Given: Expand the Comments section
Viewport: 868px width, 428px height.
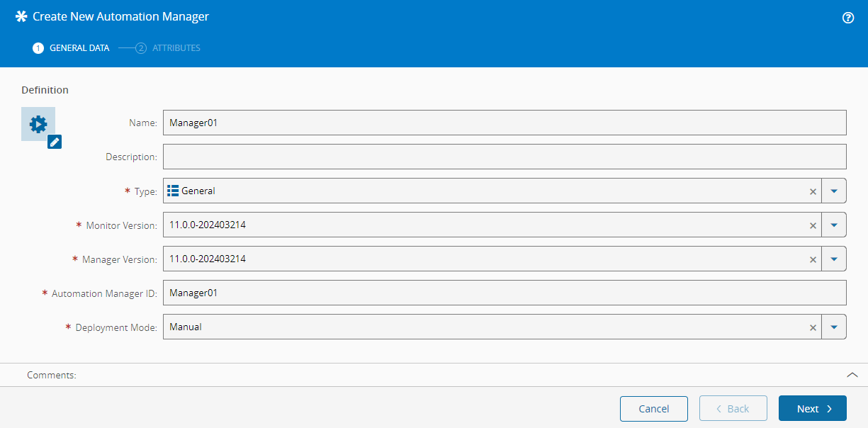Looking at the screenshot, I should 852,375.
